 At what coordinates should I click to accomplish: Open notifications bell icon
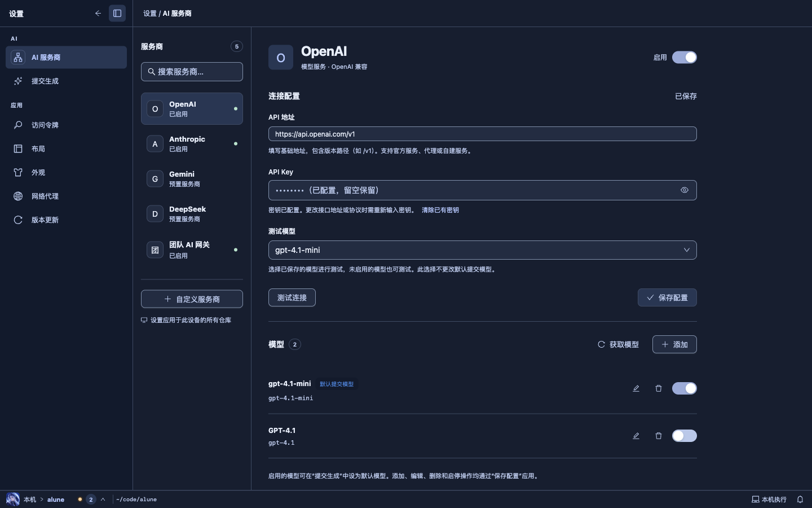click(x=800, y=500)
